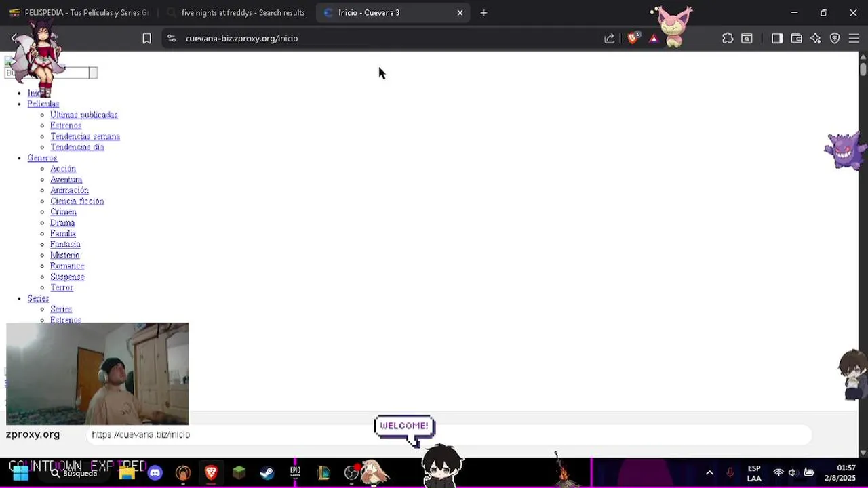Open Tendencias día link
The width and height of the screenshot is (868, 488).
[77, 147]
